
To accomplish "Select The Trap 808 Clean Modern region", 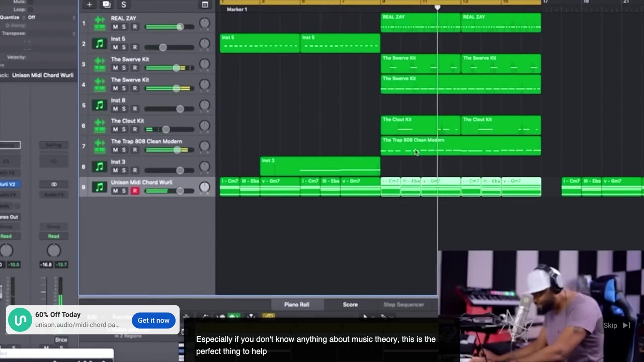I will point(461,146).
